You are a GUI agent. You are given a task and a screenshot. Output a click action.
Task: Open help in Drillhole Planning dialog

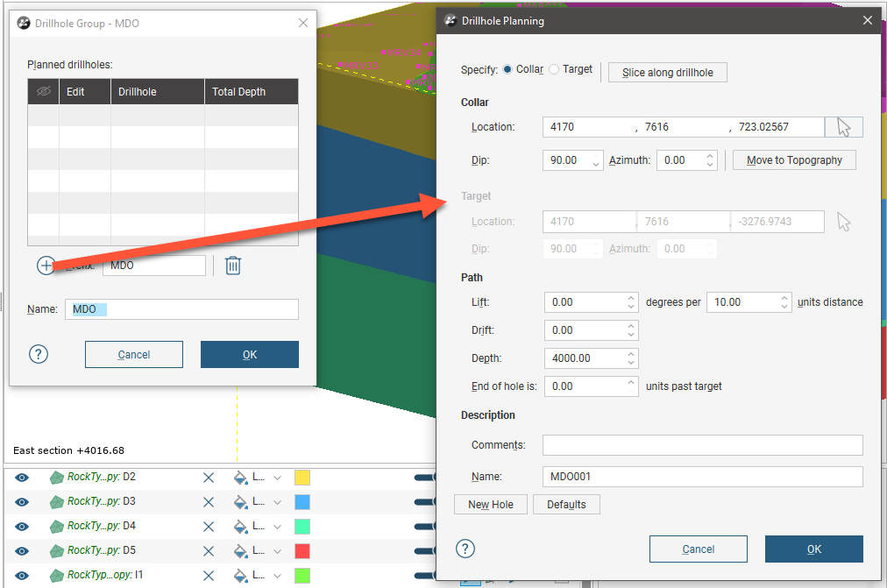pos(465,549)
